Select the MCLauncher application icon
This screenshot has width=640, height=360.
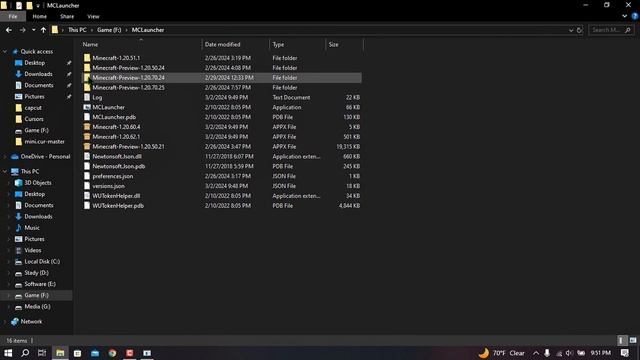click(x=87, y=107)
